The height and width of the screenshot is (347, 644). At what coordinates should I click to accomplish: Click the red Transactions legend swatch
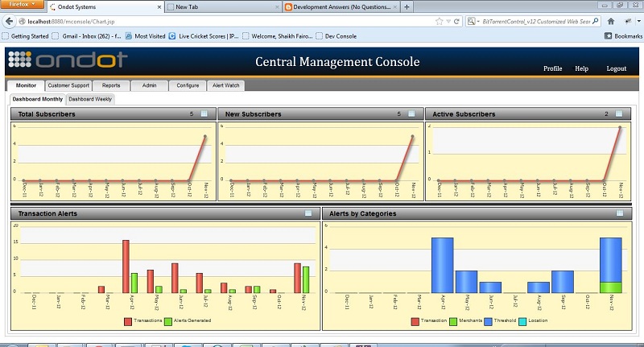127,320
